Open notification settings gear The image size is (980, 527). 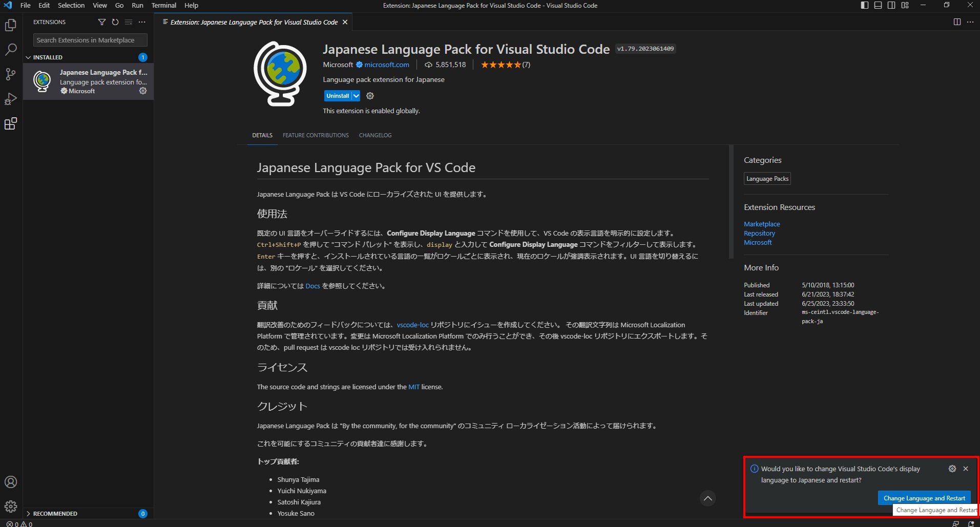click(952, 469)
